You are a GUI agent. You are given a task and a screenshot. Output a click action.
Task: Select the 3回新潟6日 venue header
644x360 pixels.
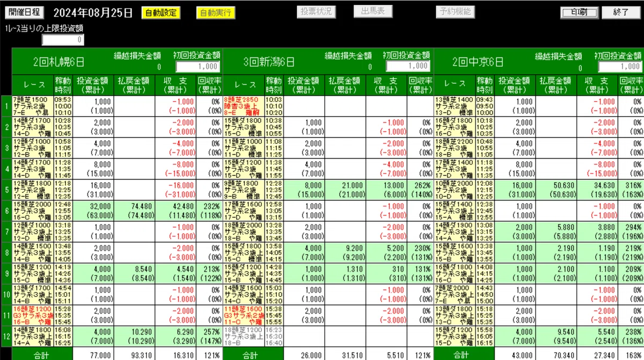click(269, 62)
